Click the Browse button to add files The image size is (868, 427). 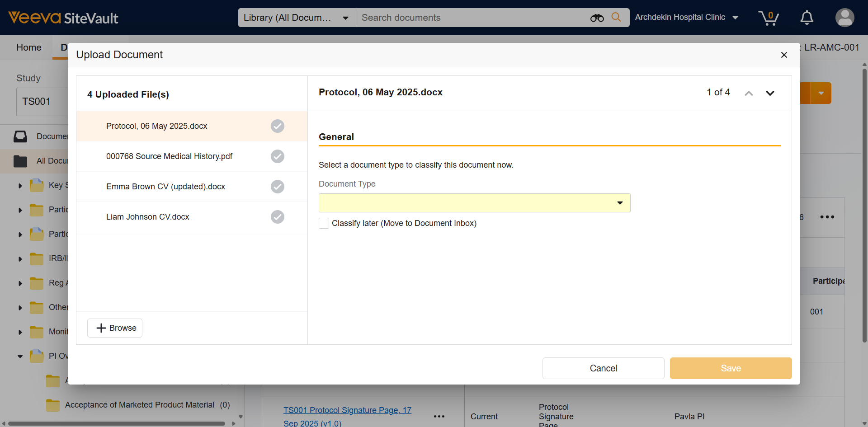click(x=114, y=328)
